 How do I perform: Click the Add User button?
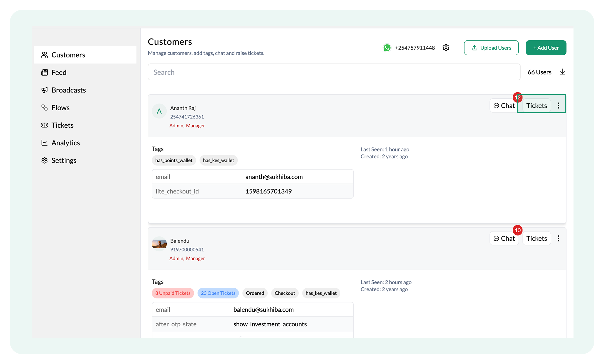coord(546,48)
